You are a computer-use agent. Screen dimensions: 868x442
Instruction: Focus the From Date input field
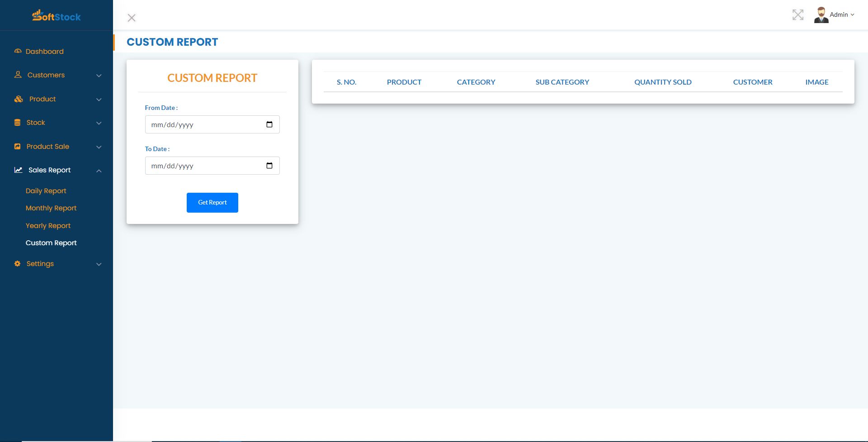pyautogui.click(x=212, y=124)
